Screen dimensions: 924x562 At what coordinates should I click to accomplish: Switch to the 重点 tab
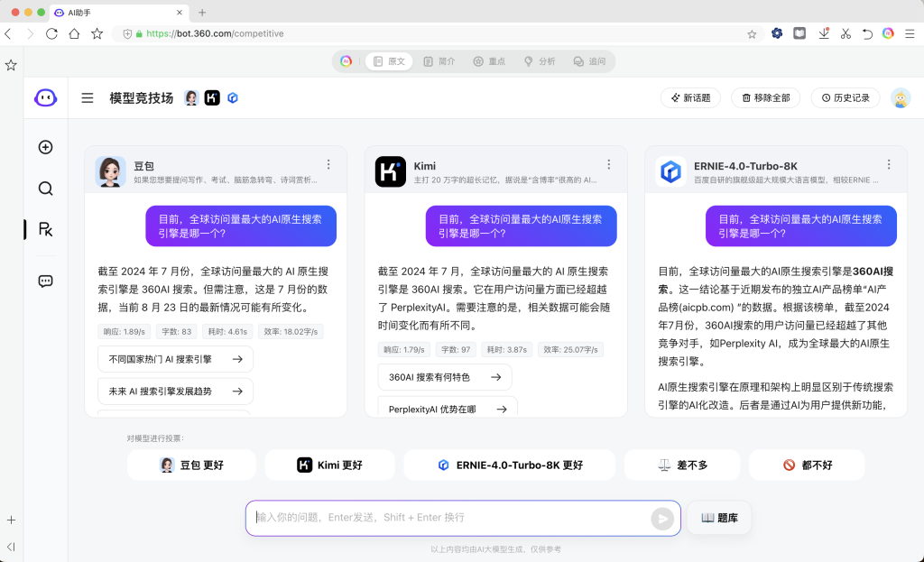point(490,61)
